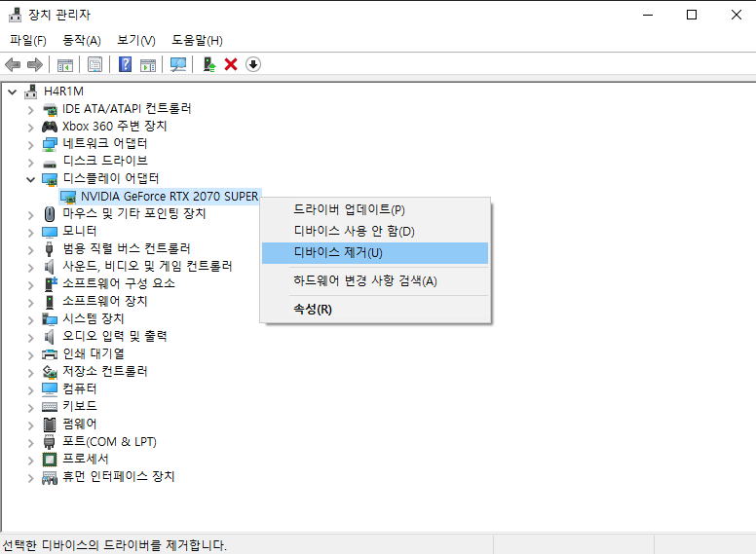Click the USB controller plug icon

point(49,248)
